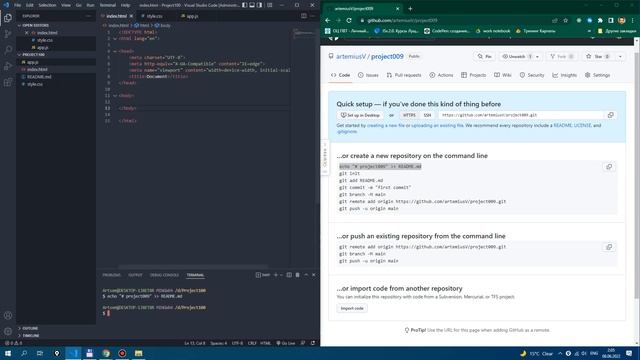Open the Accounts icon in VS Code activity bar
Image resolution: width=640 pixels, height=360 pixels.
click(x=8, y=315)
